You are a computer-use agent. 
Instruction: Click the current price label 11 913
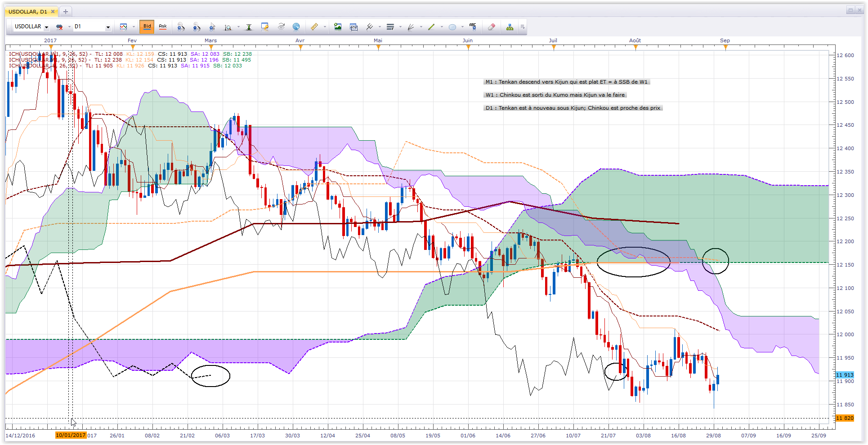tap(845, 375)
